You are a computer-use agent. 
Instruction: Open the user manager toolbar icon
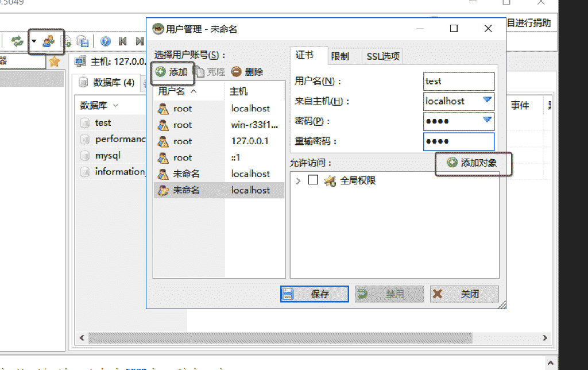click(49, 41)
